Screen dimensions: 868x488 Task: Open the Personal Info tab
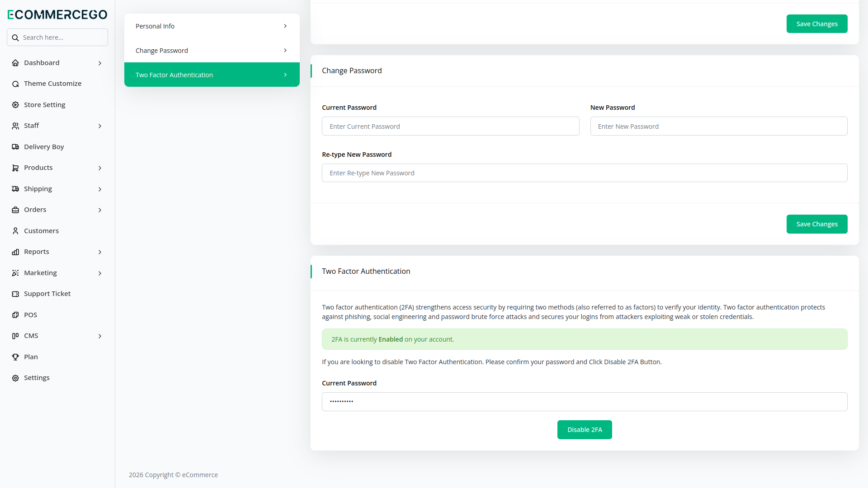(212, 26)
